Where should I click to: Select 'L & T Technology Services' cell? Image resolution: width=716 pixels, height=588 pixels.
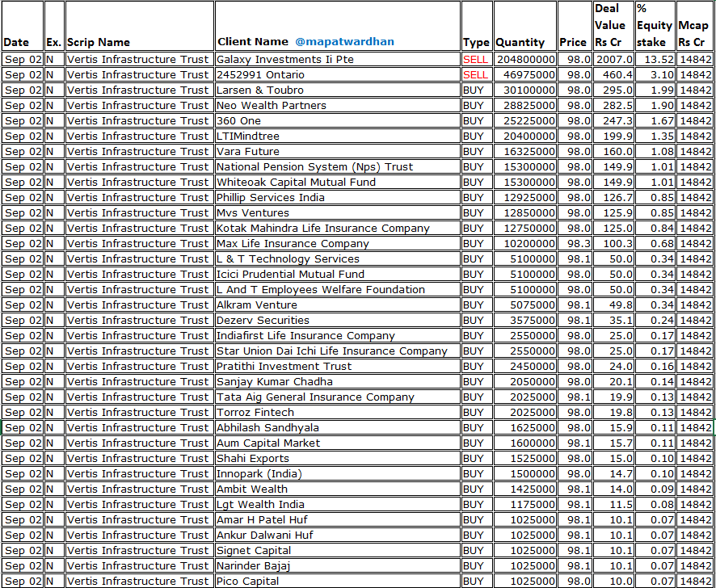click(338, 258)
